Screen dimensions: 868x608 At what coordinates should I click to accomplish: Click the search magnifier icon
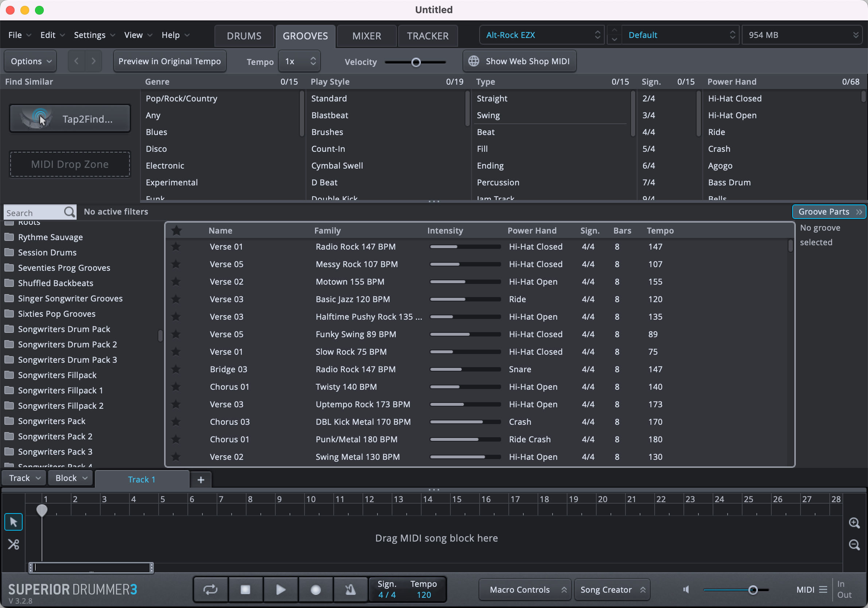pos(70,212)
